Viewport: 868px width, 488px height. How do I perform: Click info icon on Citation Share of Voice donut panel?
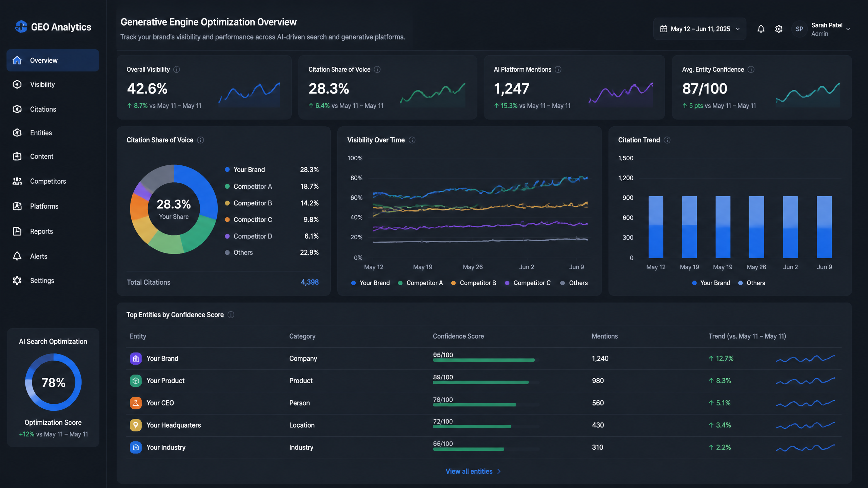200,140
